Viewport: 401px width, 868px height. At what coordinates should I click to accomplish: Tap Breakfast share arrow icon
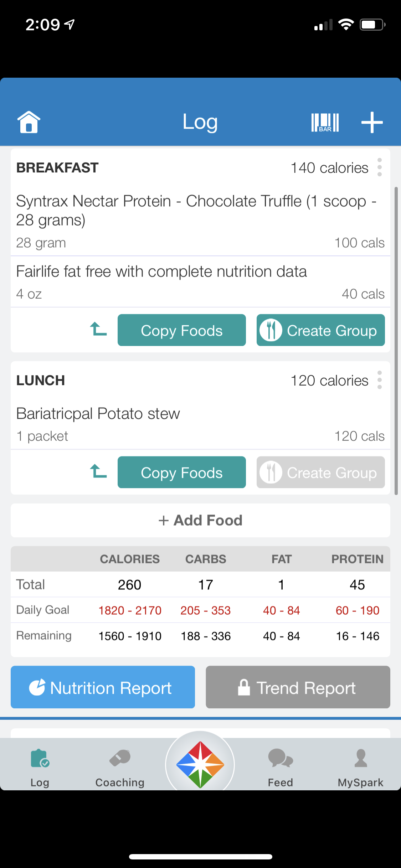tap(98, 329)
